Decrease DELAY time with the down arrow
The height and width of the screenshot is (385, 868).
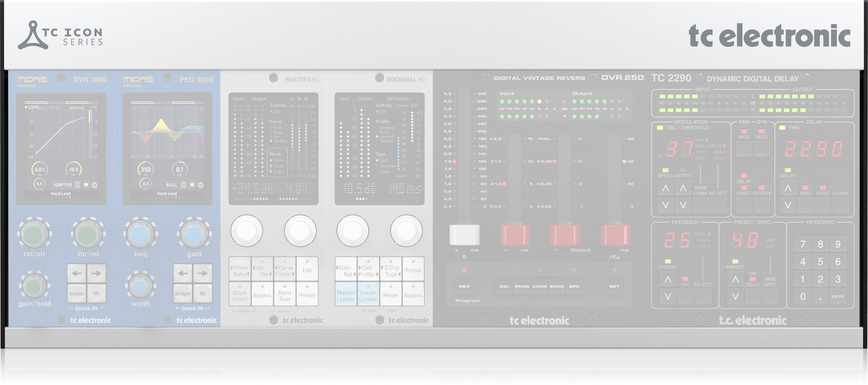pos(788,205)
